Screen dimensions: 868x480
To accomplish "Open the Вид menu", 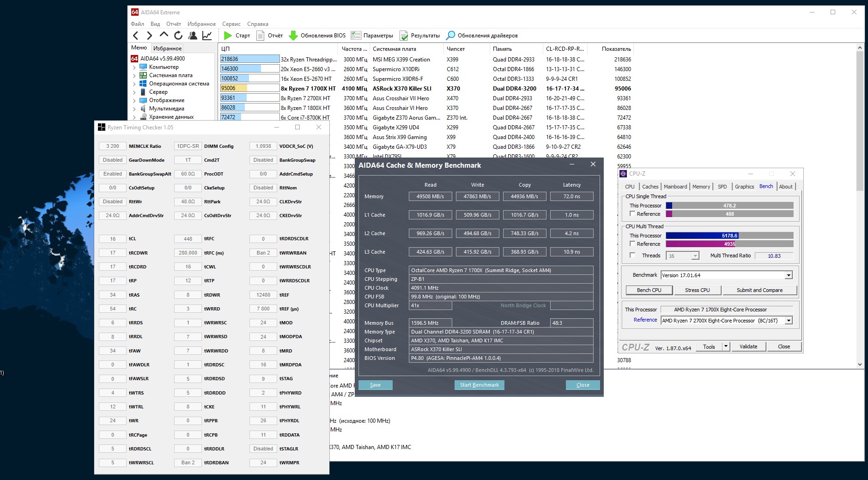I will pyautogui.click(x=155, y=24).
